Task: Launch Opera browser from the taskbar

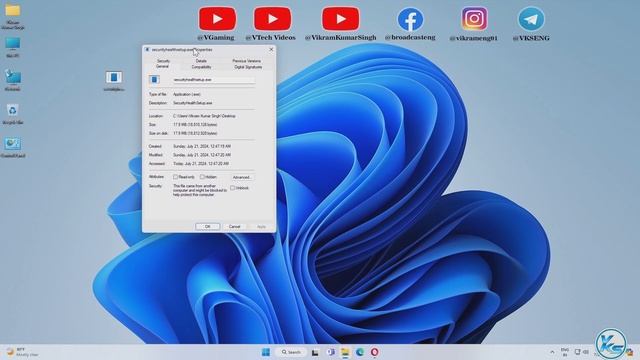Action: tap(374, 352)
